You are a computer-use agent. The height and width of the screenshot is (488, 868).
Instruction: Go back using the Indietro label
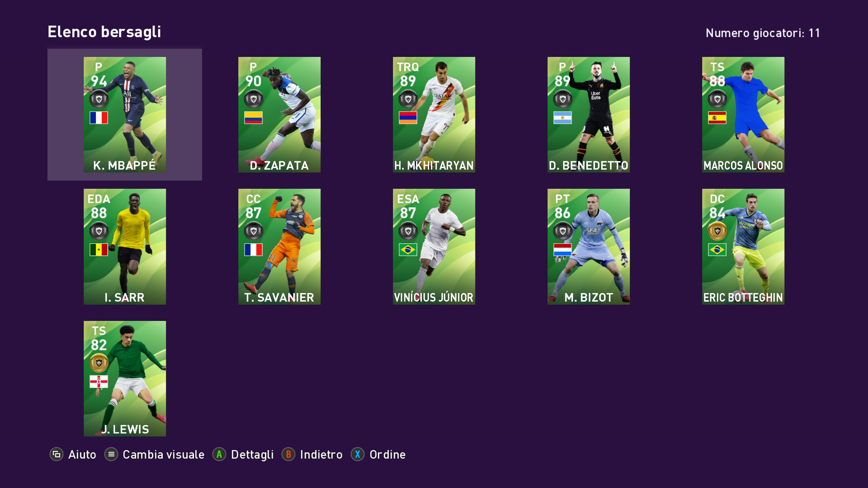click(x=321, y=454)
